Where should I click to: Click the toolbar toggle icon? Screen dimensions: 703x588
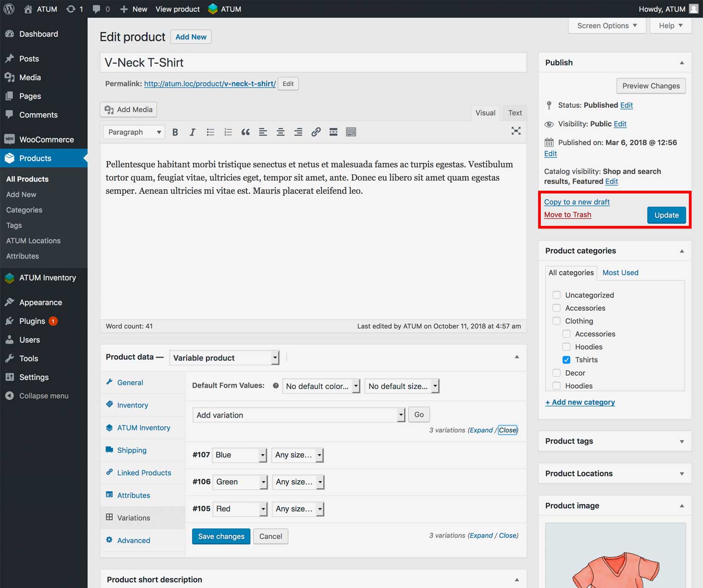point(351,132)
